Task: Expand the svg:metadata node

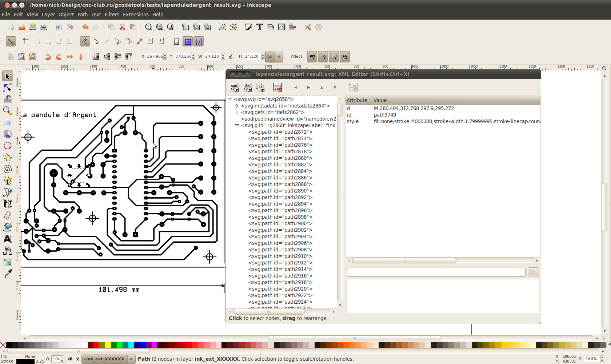Action: click(237, 106)
